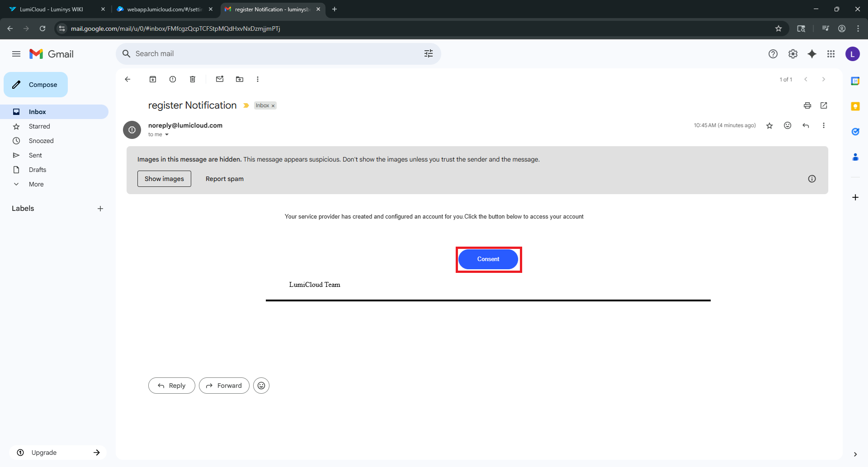The height and width of the screenshot is (467, 868).
Task: Remove the Inbox label from the email
Action: coord(273,106)
